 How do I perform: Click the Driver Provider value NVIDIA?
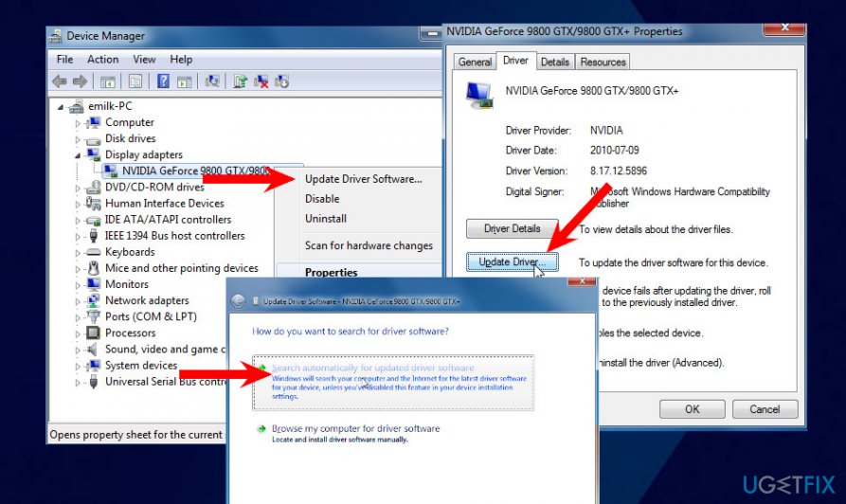pos(606,130)
